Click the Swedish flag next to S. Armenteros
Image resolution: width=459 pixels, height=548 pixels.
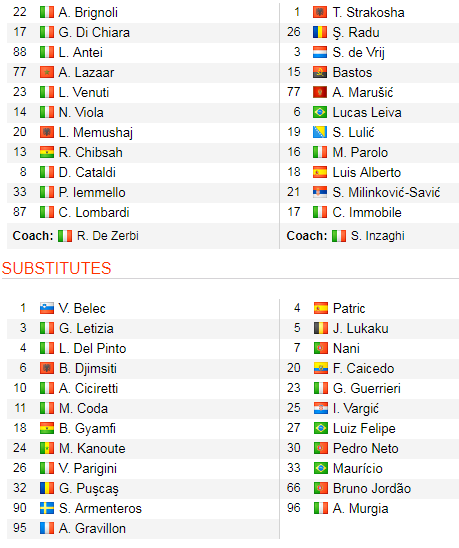47,508
